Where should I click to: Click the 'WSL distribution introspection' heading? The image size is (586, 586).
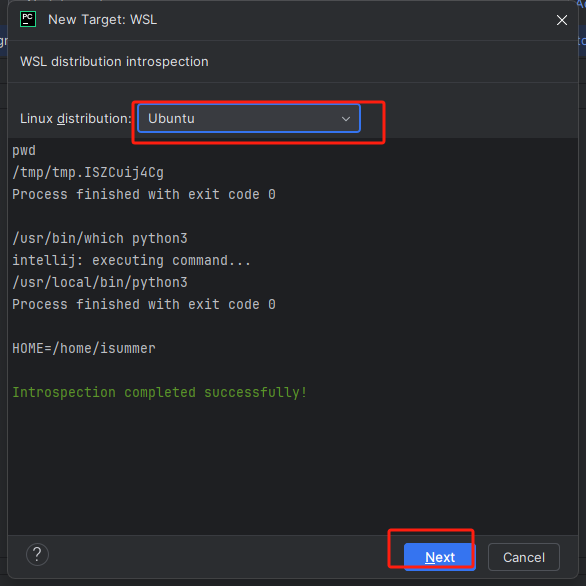coord(114,62)
